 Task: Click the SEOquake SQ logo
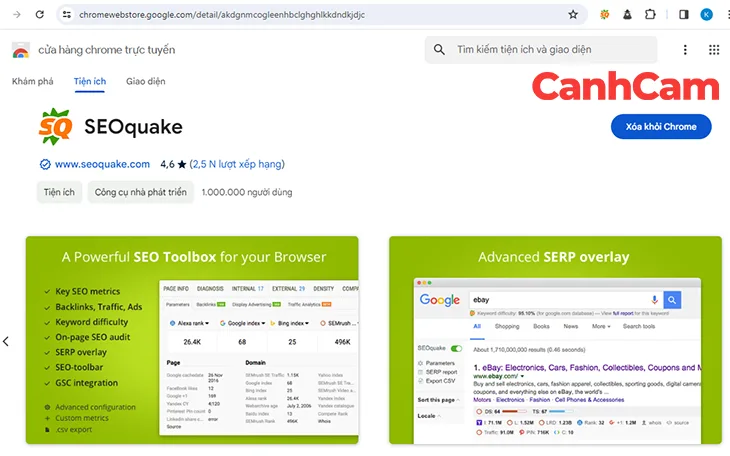click(x=55, y=126)
